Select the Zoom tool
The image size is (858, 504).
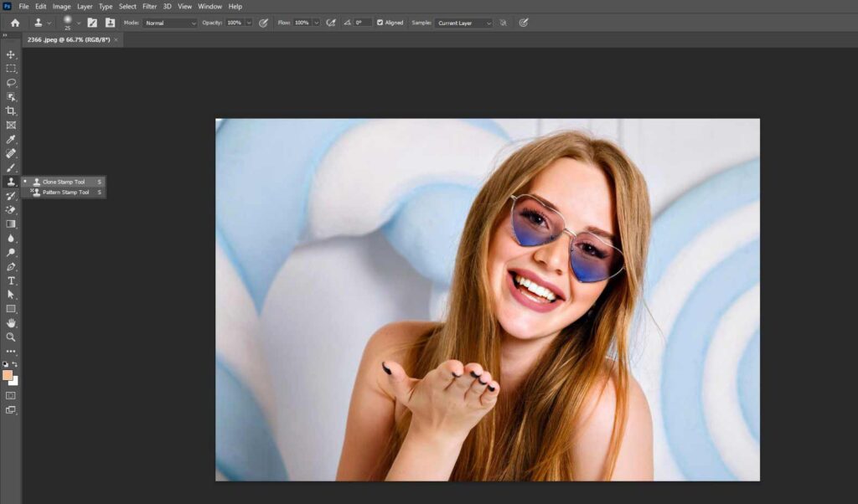(10, 337)
